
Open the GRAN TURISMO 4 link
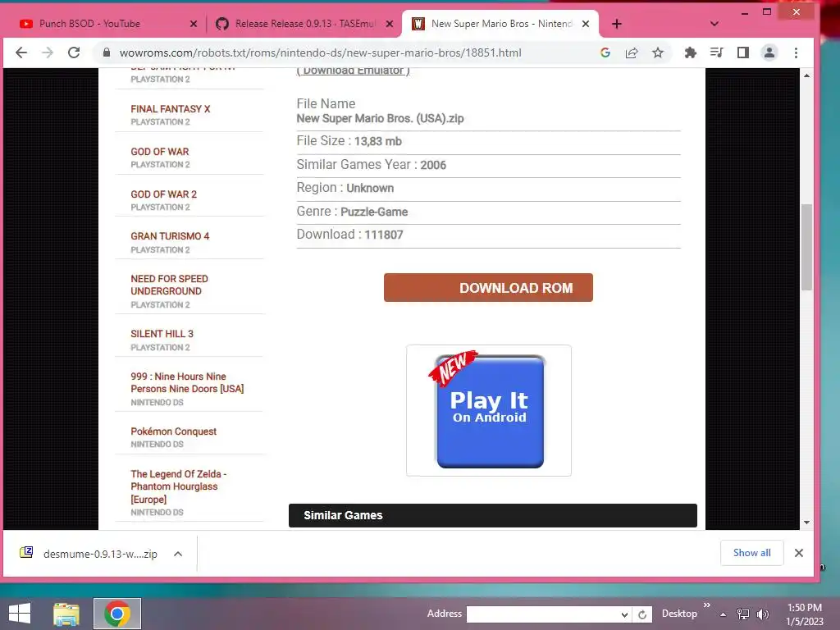coord(170,236)
